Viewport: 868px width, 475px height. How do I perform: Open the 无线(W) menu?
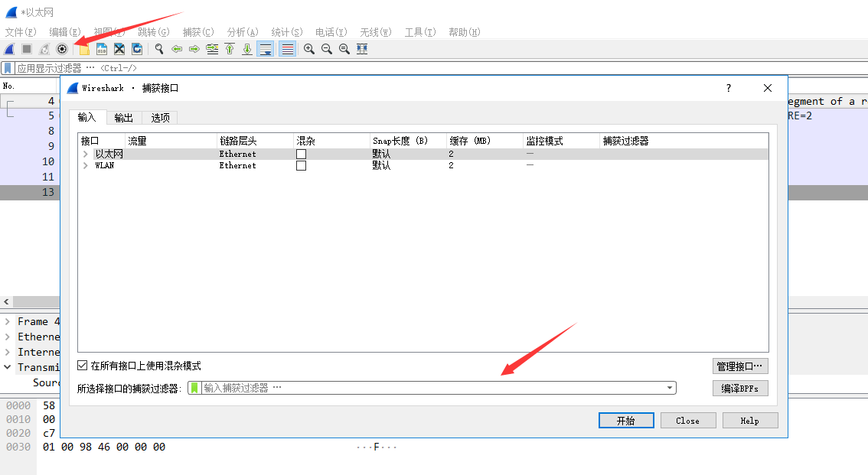tap(375, 32)
